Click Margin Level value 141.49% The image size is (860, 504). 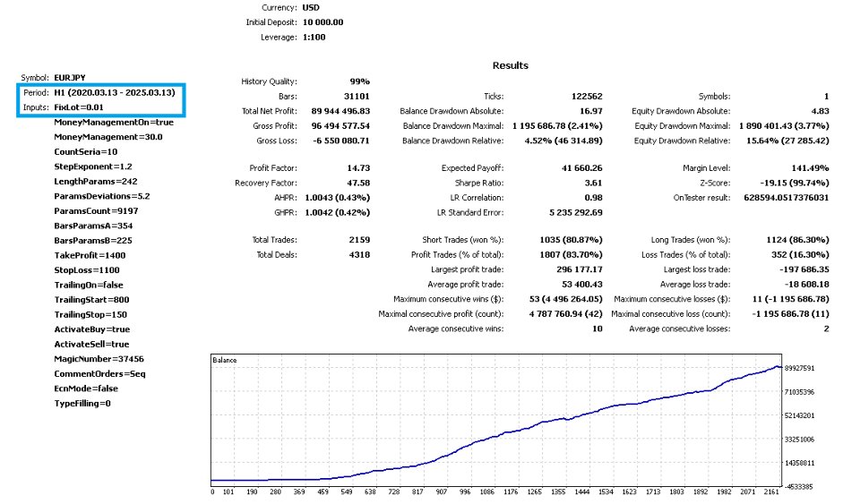(x=810, y=168)
